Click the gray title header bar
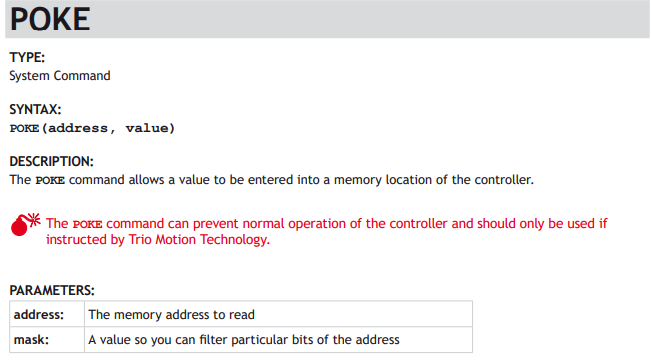The height and width of the screenshot is (361, 651). coord(327,19)
